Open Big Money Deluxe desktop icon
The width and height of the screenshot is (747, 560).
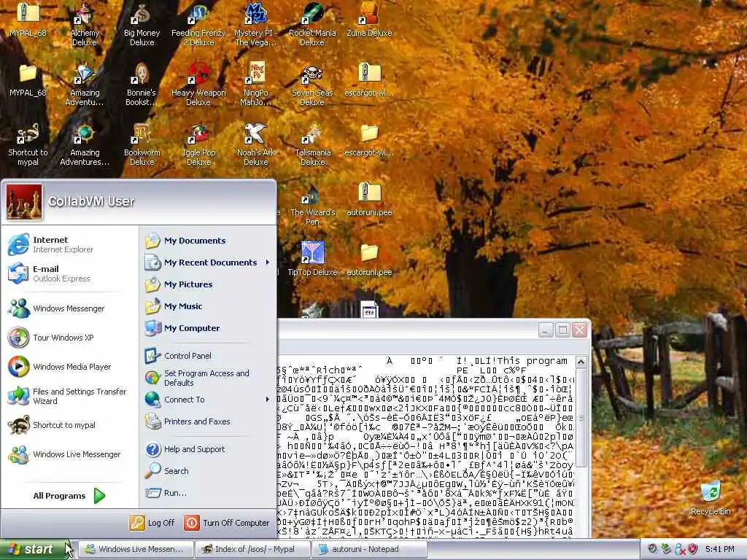point(142,25)
